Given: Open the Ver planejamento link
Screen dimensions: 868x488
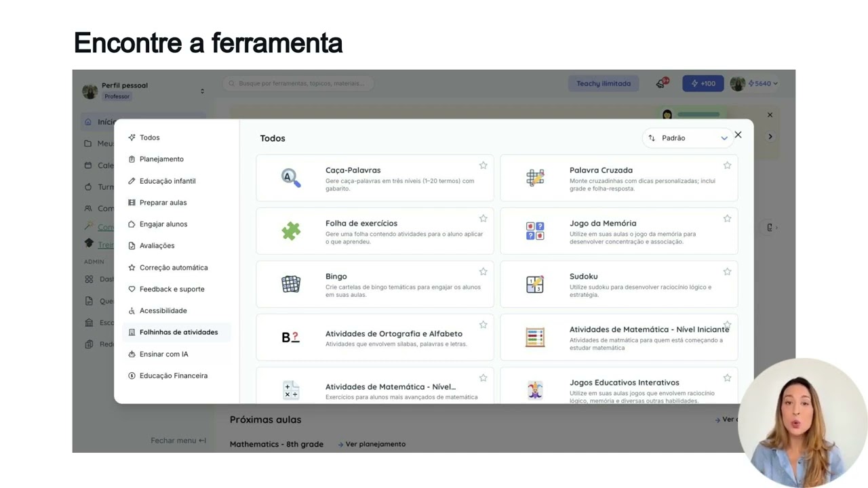Looking at the screenshot, I should click(x=372, y=444).
